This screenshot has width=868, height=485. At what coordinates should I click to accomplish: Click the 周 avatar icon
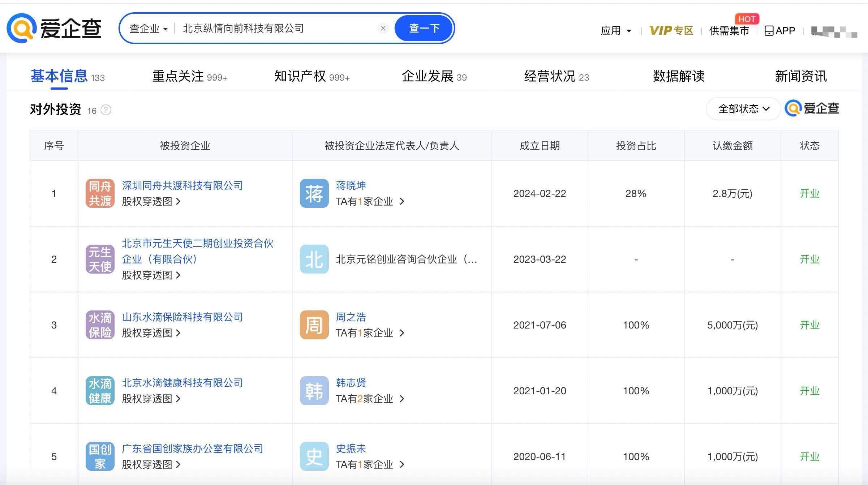coord(314,325)
